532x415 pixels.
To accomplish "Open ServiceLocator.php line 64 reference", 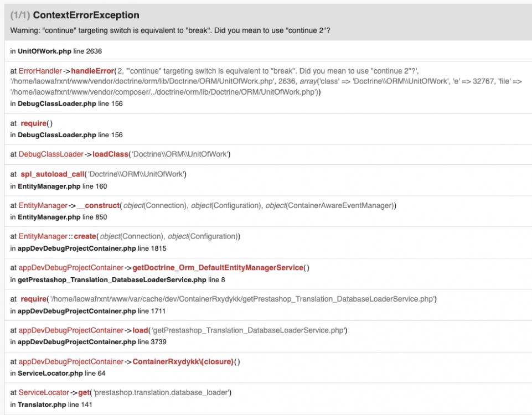I will pyautogui.click(x=58, y=373).
